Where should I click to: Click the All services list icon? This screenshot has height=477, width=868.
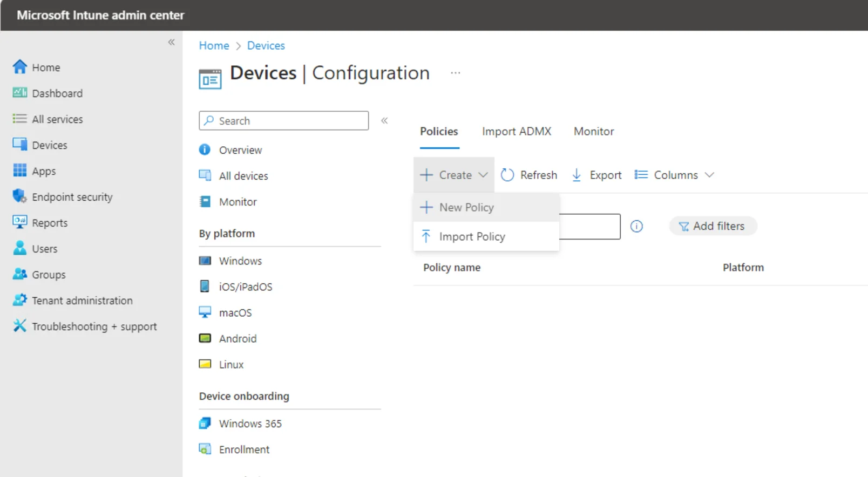20,119
